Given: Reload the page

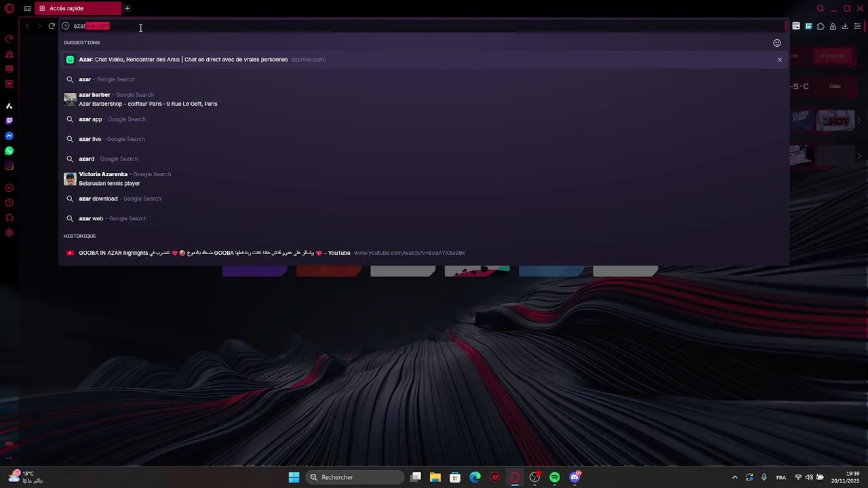Looking at the screenshot, I should pos(52,26).
